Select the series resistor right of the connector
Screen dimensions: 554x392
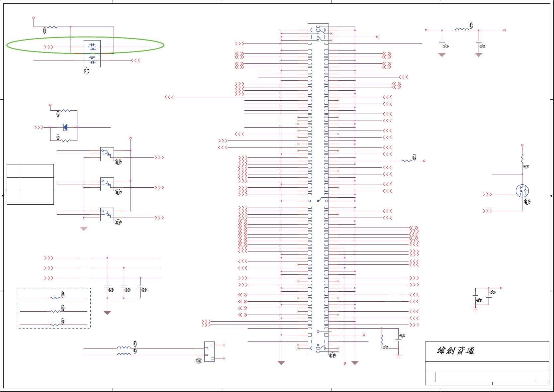[x=407, y=161]
